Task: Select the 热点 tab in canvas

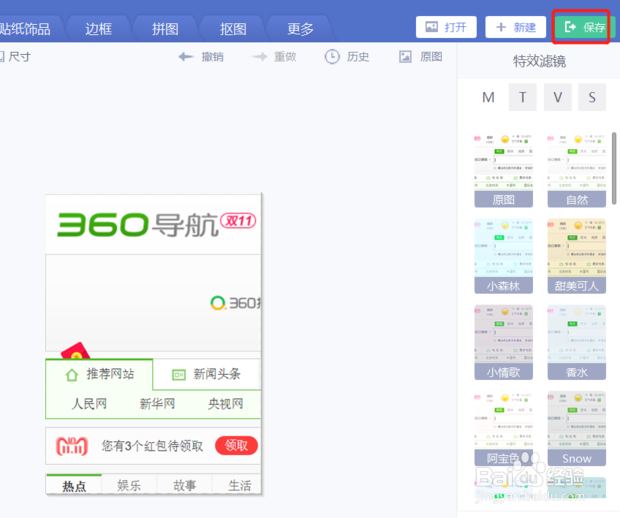Action: pos(74,485)
